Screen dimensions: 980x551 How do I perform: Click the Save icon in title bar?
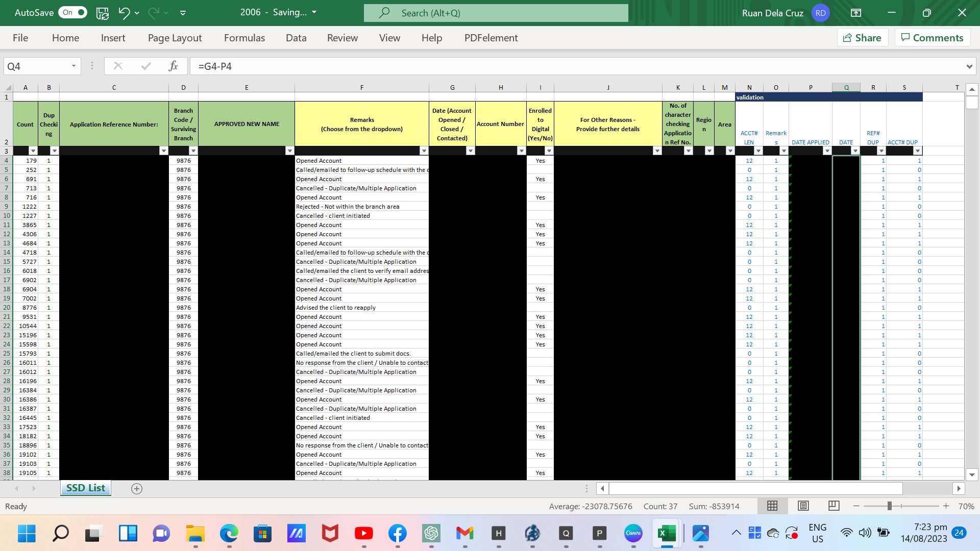point(103,13)
